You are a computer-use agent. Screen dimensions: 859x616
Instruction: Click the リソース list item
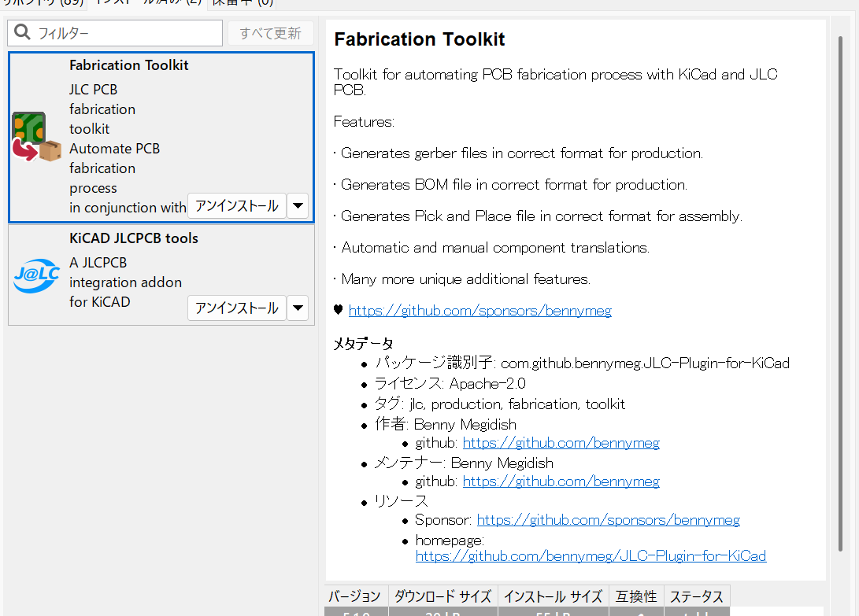401,500
